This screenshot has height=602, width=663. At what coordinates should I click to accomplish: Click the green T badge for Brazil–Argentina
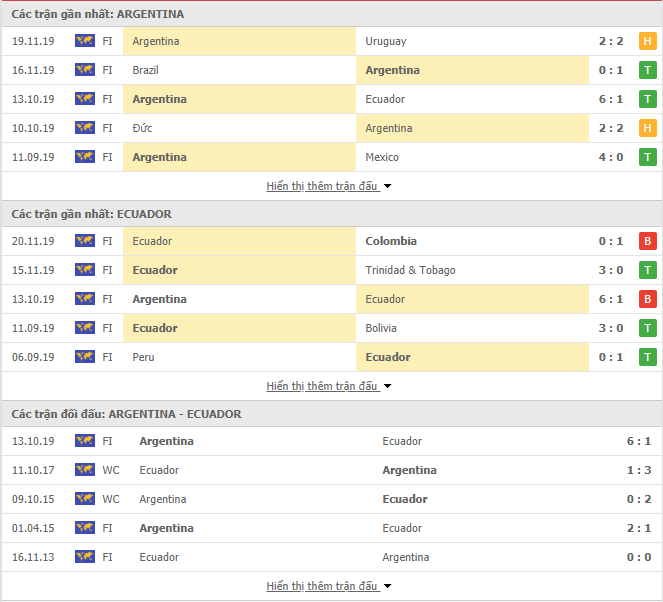click(647, 70)
